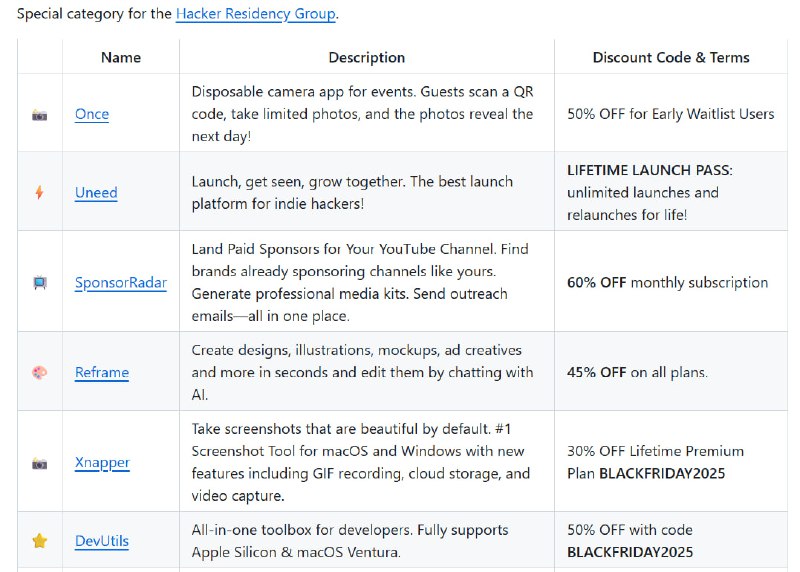
Task: Go to the DevUtils link
Action: 102,541
